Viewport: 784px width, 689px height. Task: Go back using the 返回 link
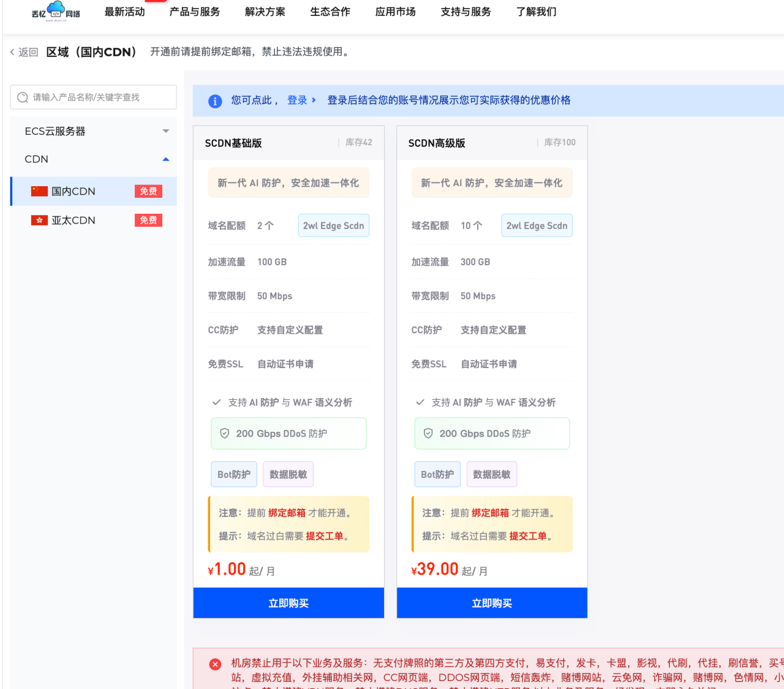pos(24,52)
